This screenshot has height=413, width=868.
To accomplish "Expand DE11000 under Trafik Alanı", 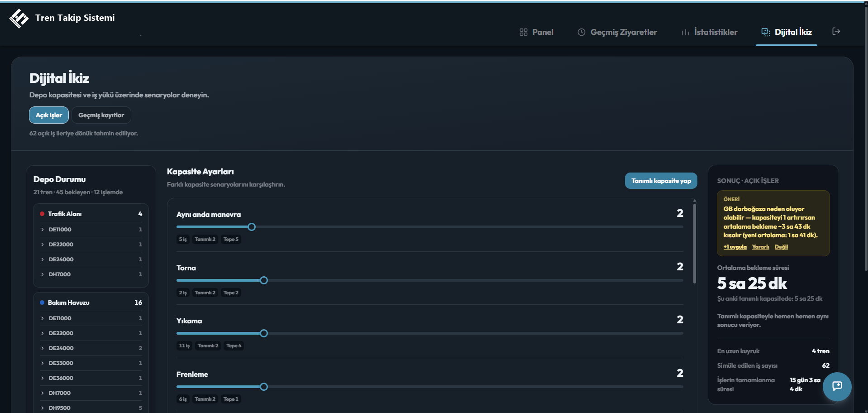I will coord(91,230).
